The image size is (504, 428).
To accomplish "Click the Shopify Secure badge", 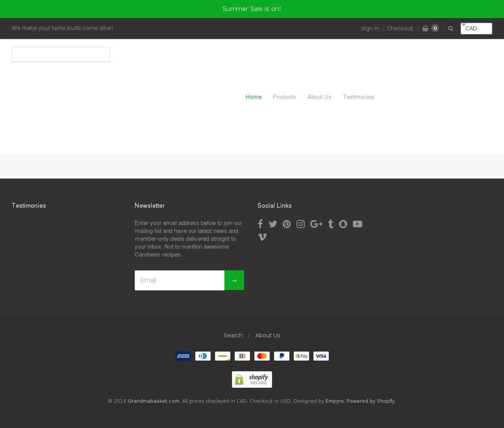I will (x=252, y=380).
